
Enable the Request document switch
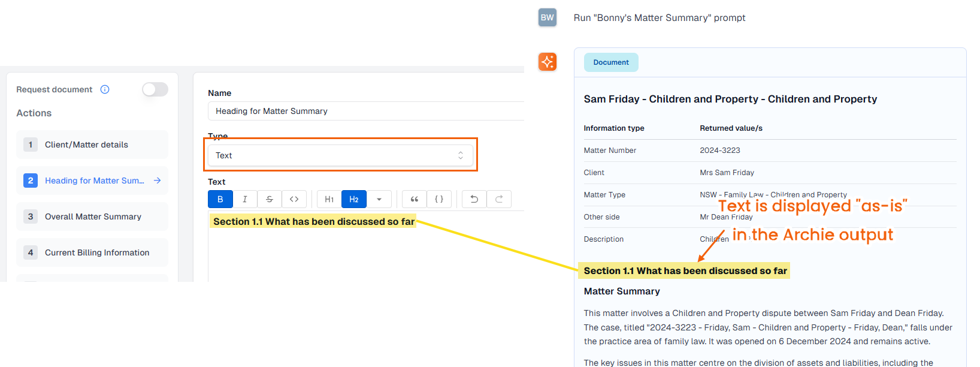click(x=155, y=89)
